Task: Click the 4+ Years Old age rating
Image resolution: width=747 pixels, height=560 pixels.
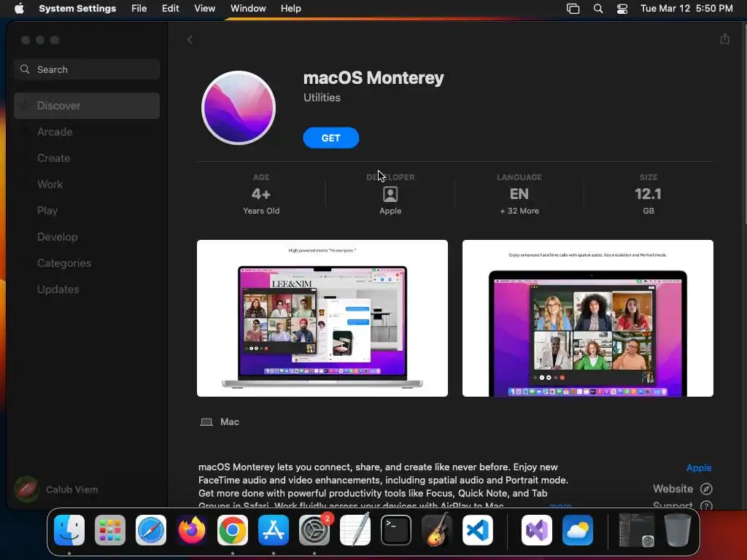Action: click(261, 194)
